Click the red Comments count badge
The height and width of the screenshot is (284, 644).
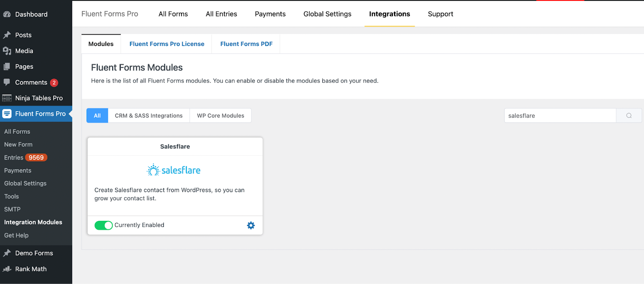click(54, 83)
